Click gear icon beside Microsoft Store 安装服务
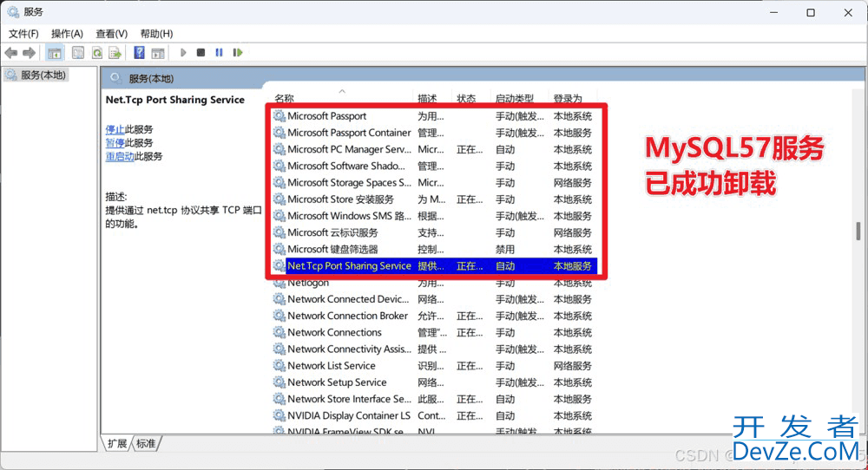This screenshot has width=868, height=470. (279, 199)
